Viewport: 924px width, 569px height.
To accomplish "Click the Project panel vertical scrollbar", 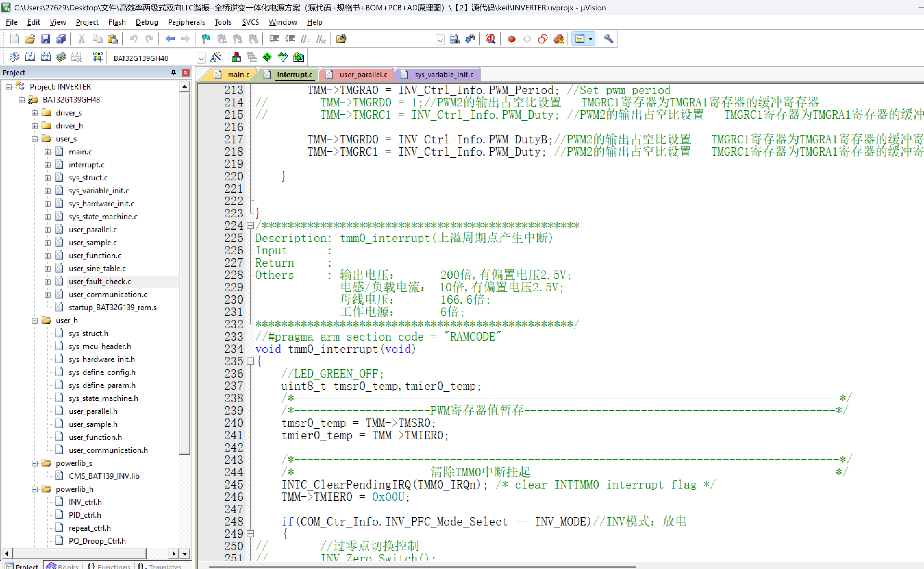I will coord(184,273).
